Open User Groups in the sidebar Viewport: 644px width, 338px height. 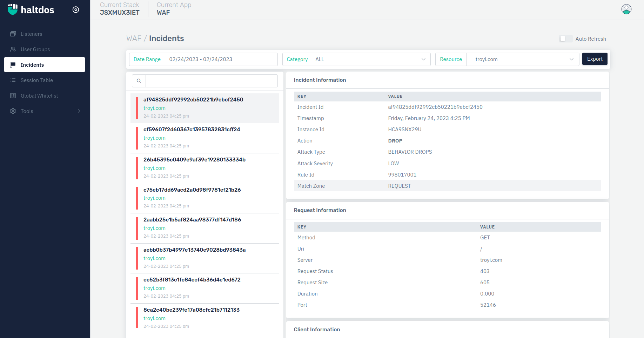point(45,49)
